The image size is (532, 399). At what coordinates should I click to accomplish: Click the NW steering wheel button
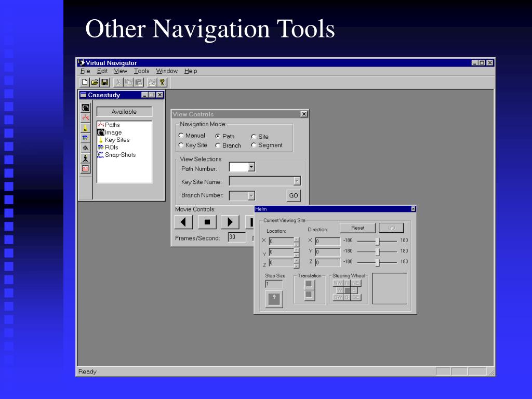coord(338,283)
